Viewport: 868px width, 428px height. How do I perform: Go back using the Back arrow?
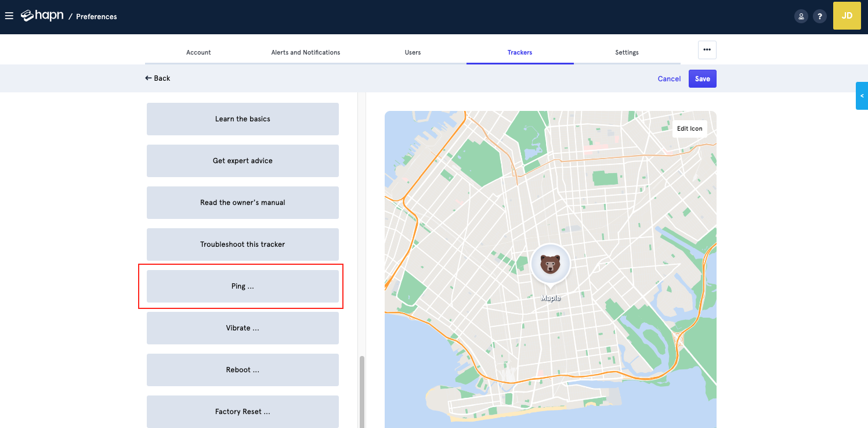157,78
